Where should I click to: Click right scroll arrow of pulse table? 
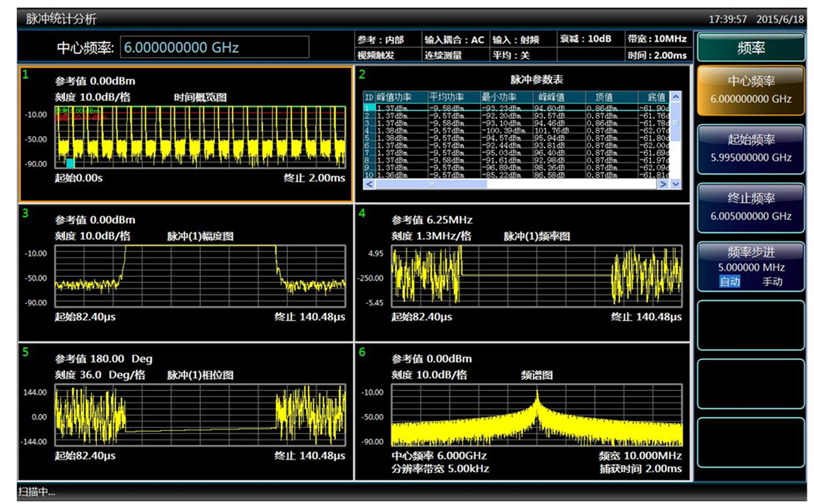[663, 185]
